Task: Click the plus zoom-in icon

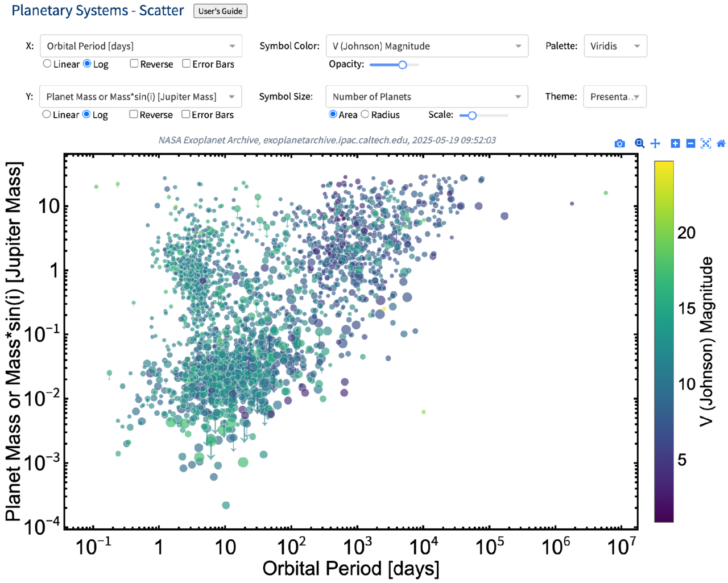Action: point(675,143)
